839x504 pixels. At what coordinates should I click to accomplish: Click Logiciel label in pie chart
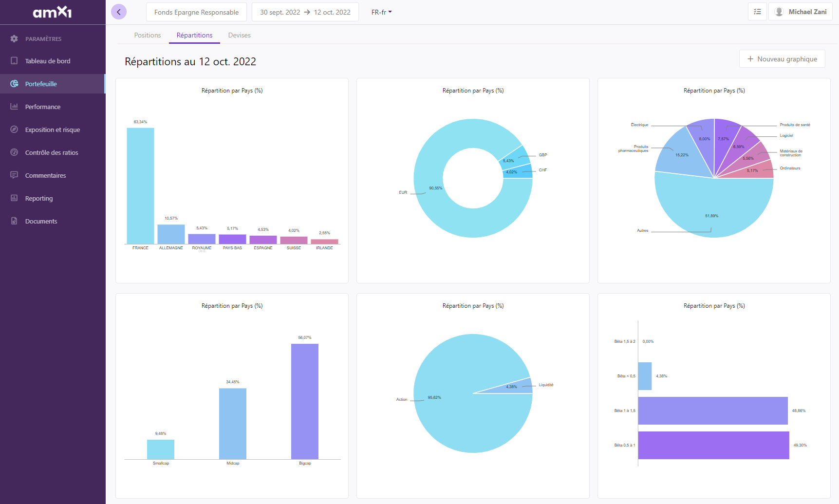[786, 135]
